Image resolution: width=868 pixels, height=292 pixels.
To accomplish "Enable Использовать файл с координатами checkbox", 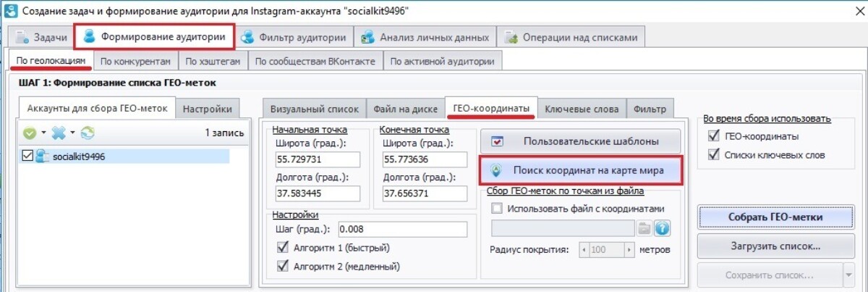I will [497, 209].
